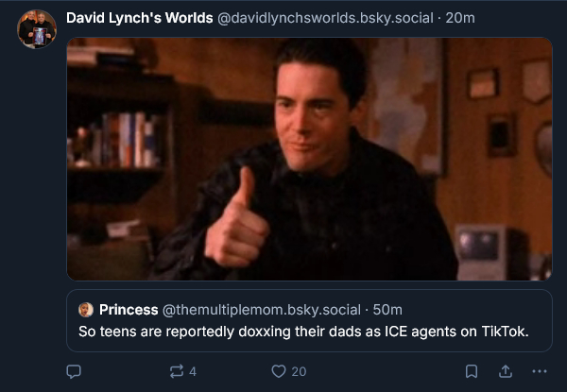Open the share arrow icon menu

(x=506, y=372)
